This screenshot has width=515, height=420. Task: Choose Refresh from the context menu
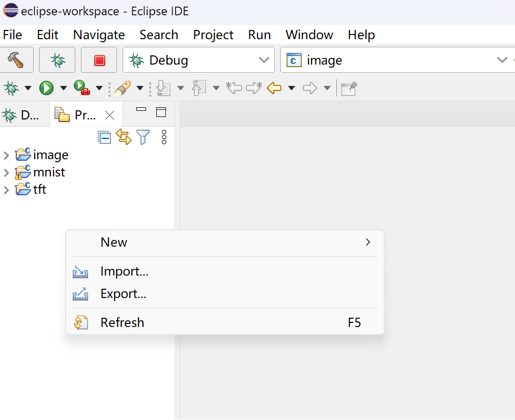tap(224, 322)
